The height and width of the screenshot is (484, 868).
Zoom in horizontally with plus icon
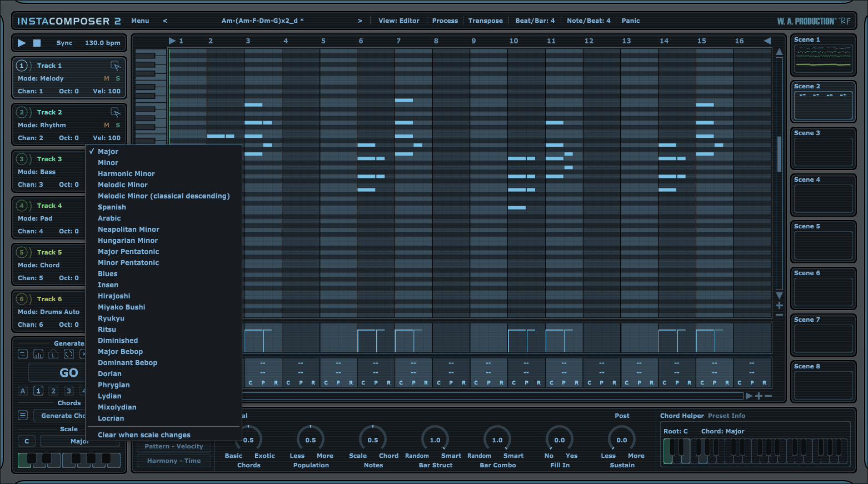coord(759,396)
